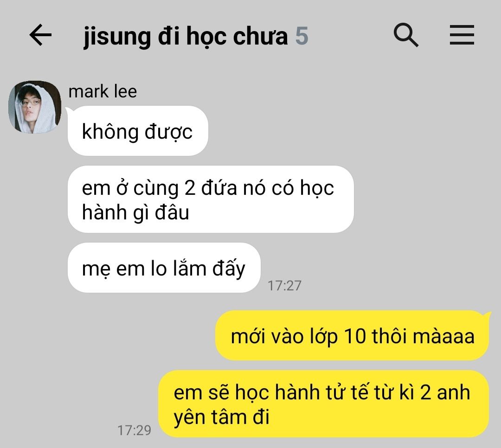Tap the word hành gì đâu in white bubble

135,212
